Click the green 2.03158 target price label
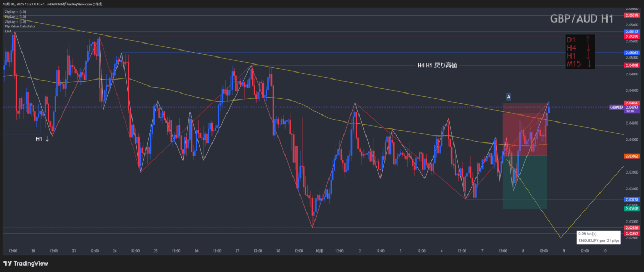This screenshot has width=644, height=272. pyautogui.click(x=631, y=208)
